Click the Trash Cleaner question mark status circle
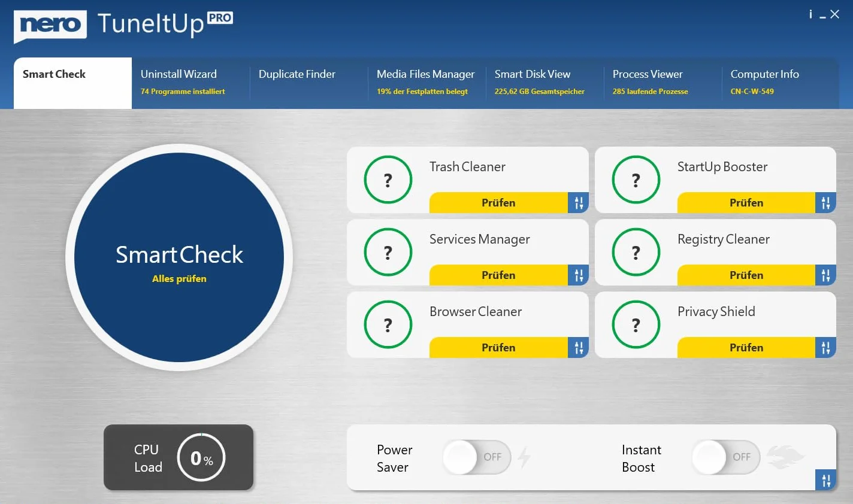The image size is (853, 504). 388,180
